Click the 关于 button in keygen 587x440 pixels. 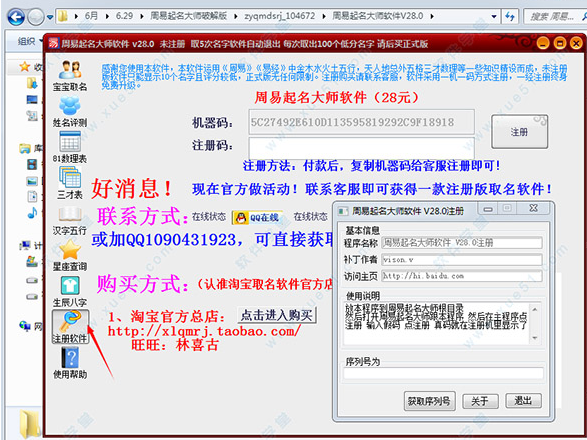(480, 401)
